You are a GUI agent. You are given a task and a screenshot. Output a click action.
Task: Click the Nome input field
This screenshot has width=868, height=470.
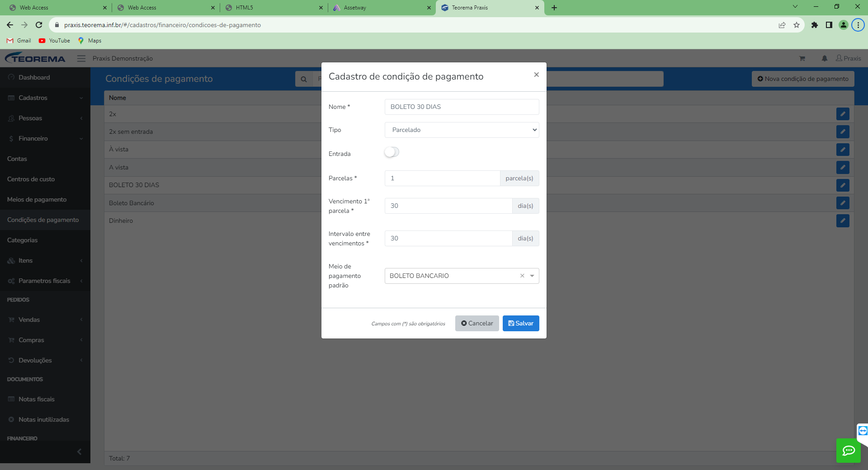coord(462,107)
